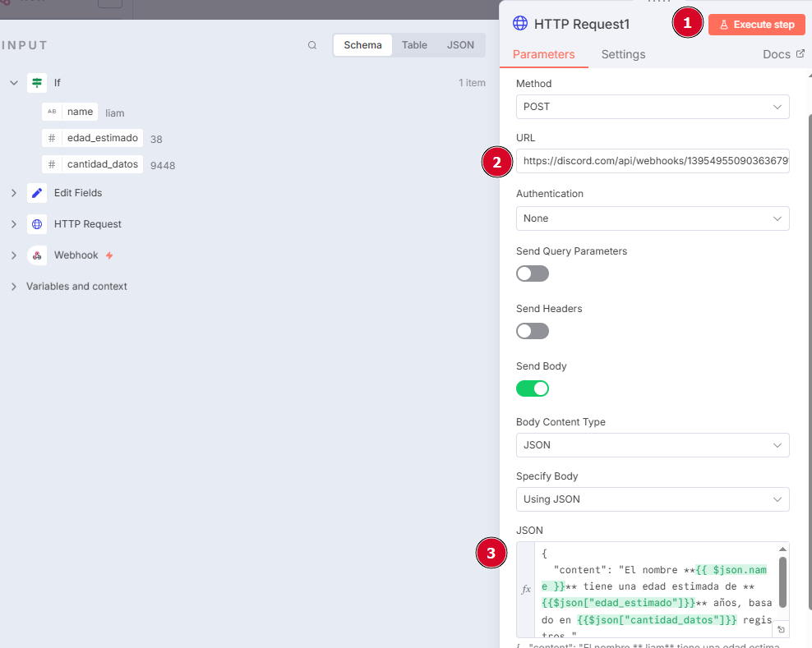Image resolution: width=812 pixels, height=648 pixels.
Task: Click the value "9448" next to cantidad_datos
Action: 163,166
